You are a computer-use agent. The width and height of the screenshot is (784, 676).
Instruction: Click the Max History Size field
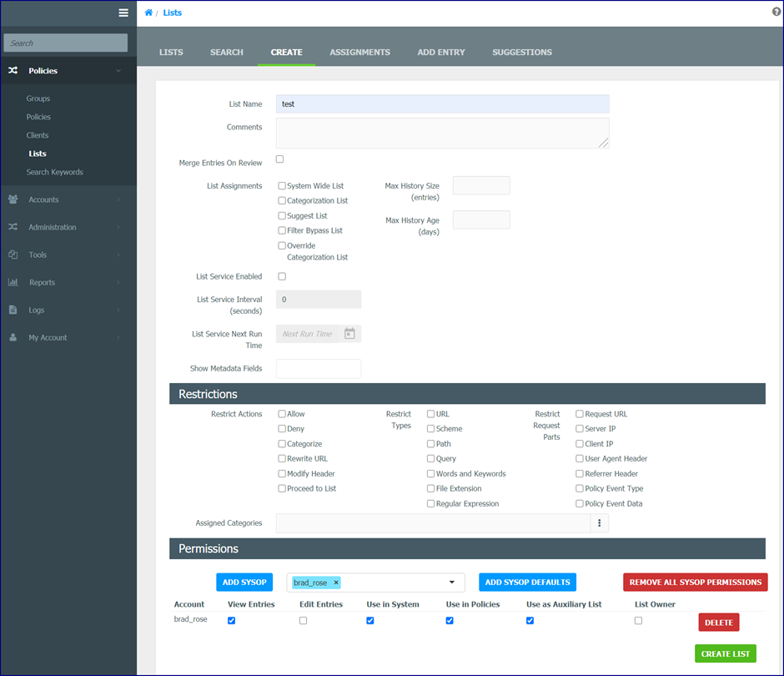point(481,185)
